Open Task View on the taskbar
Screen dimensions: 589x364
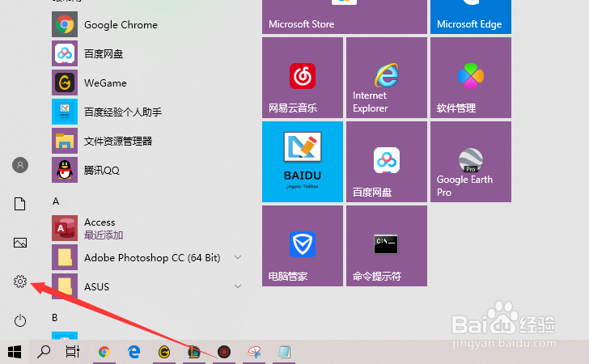click(73, 352)
